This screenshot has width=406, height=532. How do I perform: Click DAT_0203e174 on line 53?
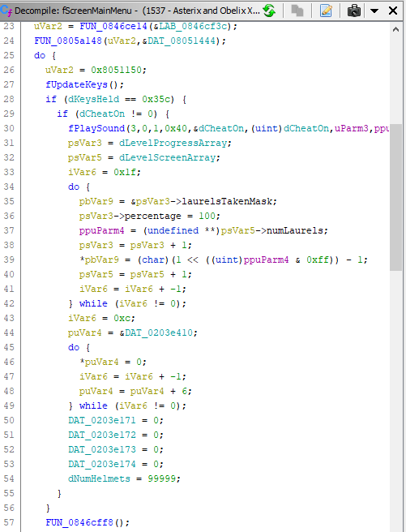pos(102,464)
